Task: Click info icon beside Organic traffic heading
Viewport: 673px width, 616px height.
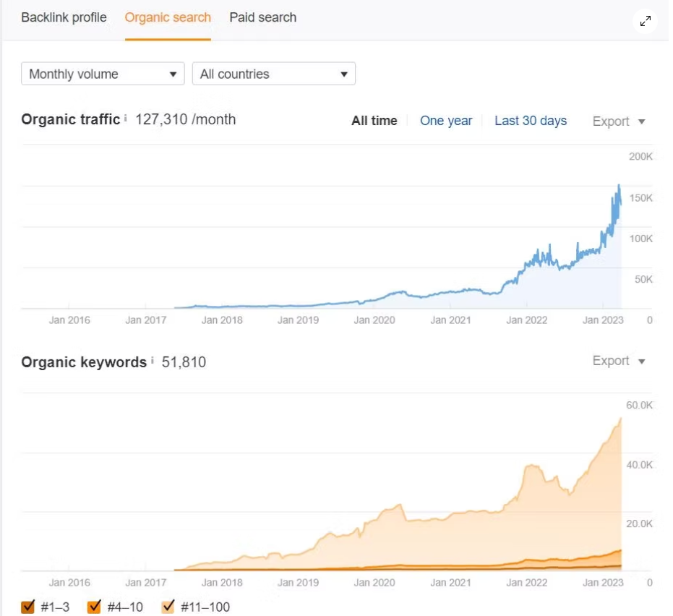Action: point(126,119)
